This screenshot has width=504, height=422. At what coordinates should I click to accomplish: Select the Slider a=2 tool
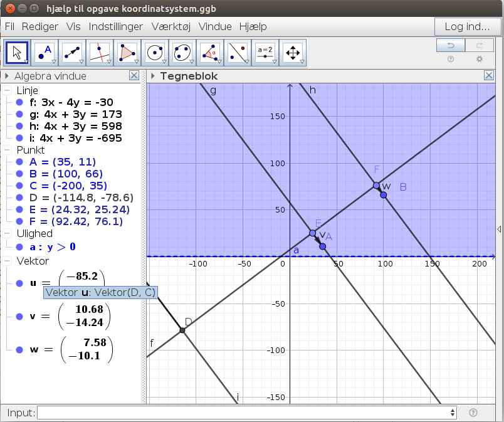click(x=266, y=53)
